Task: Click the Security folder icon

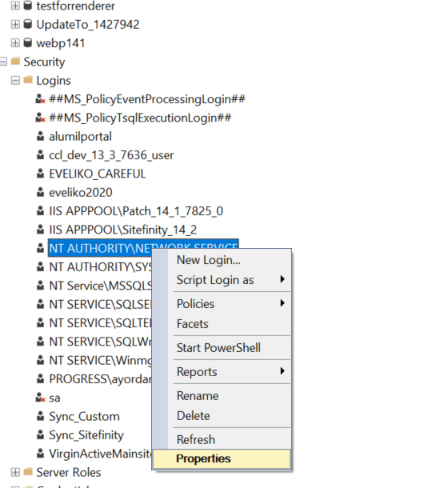Action: click(15, 61)
